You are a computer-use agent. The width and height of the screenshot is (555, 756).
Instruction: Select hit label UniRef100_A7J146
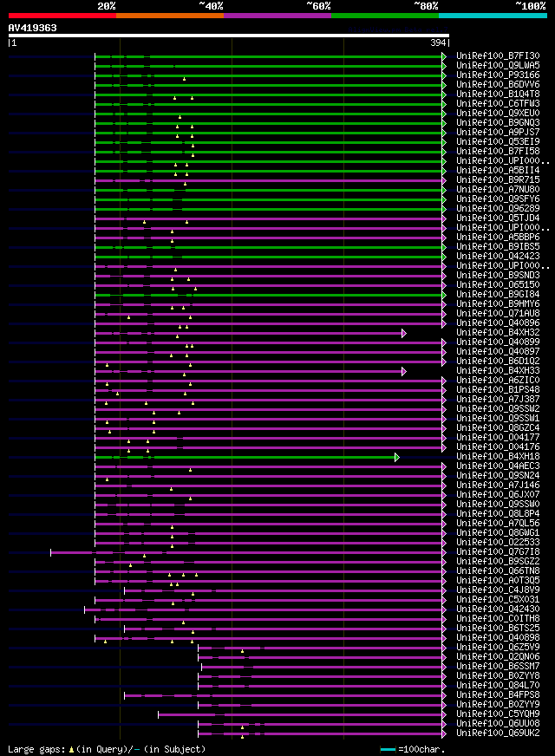tap(498, 485)
